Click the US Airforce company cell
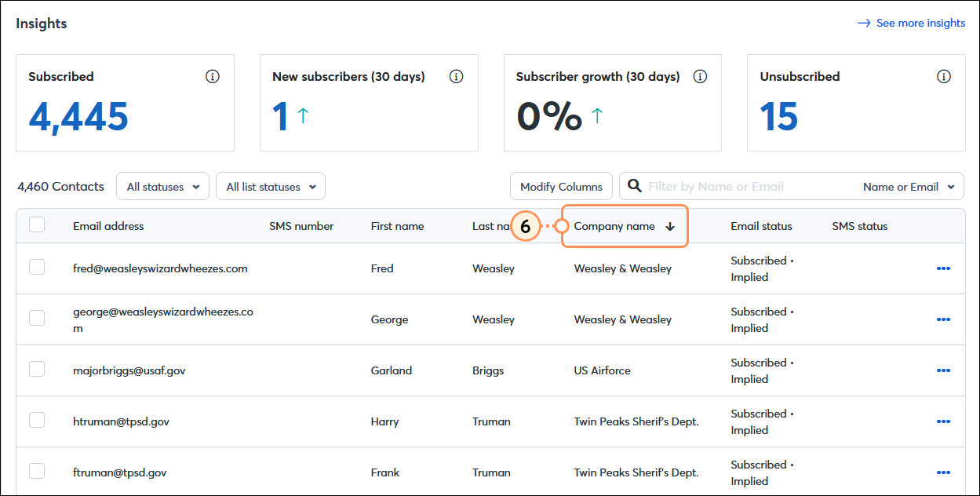 click(603, 370)
